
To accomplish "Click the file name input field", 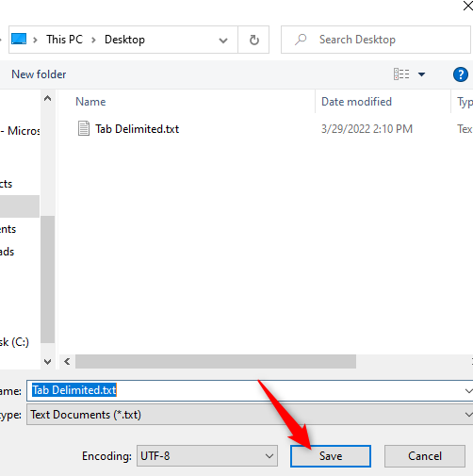I will point(250,390).
